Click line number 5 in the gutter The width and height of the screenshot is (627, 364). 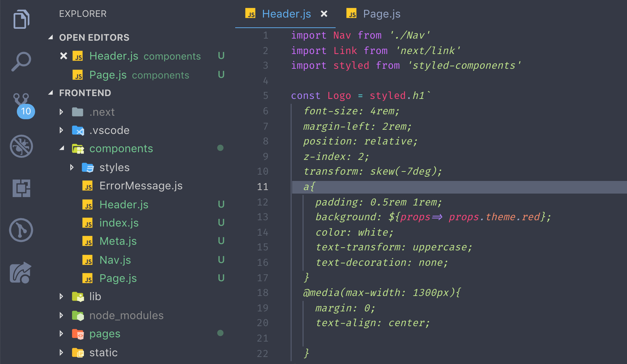click(265, 95)
